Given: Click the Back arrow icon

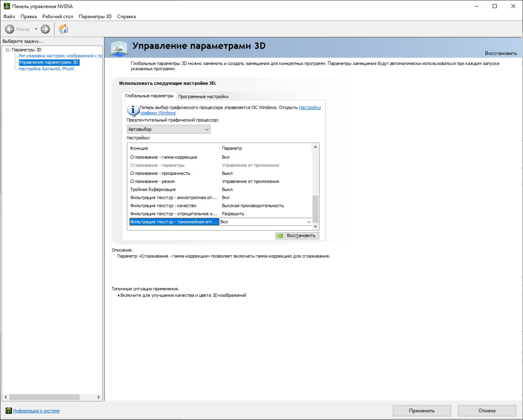Looking at the screenshot, I should point(10,29).
